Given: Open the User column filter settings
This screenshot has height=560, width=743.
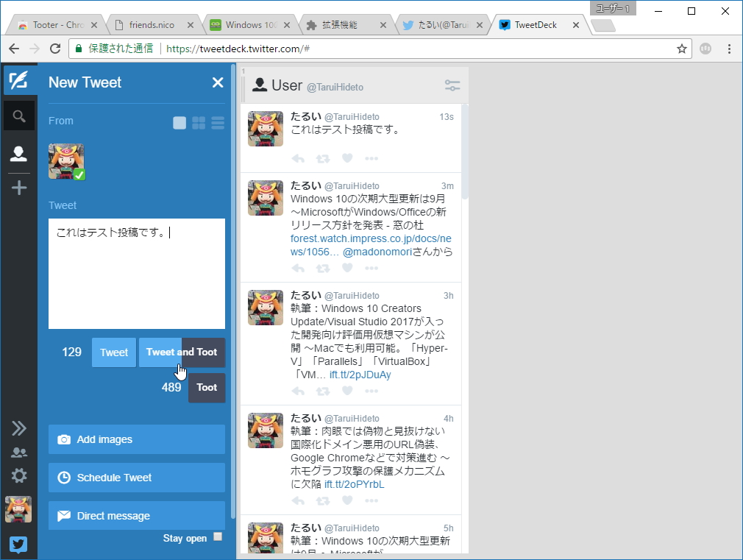Looking at the screenshot, I should tap(452, 85).
